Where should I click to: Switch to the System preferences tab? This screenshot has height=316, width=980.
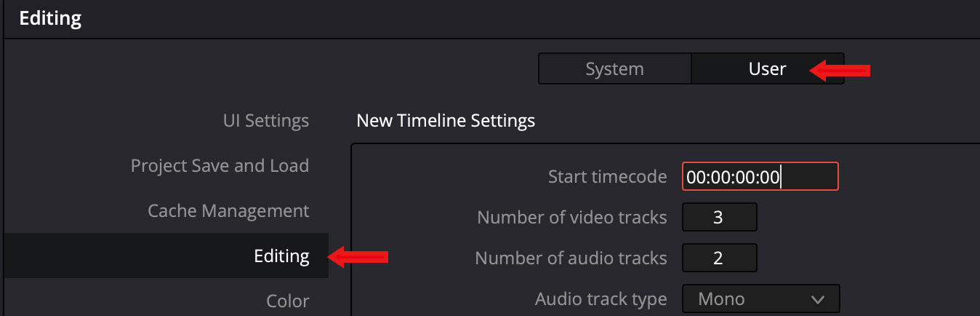pos(614,69)
